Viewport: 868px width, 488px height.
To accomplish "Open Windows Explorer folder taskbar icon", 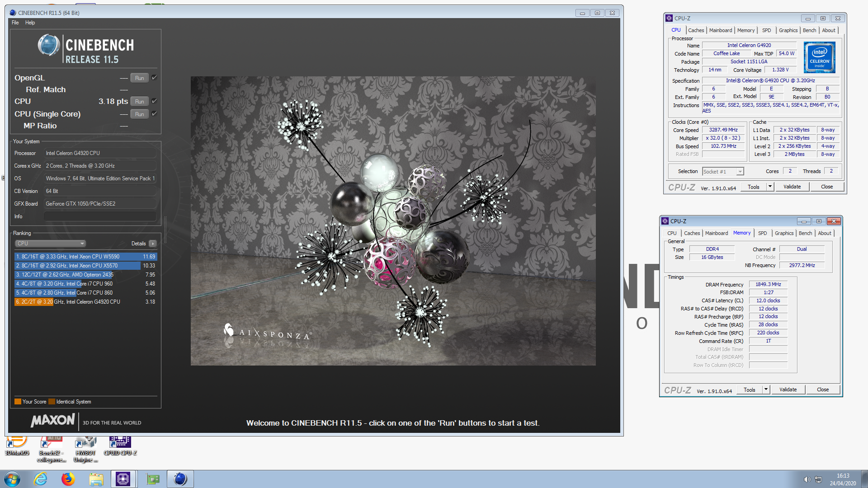I will (x=96, y=479).
